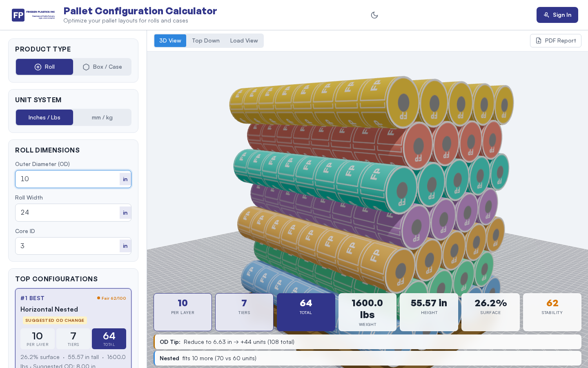Select the Roll product type
Viewport: 588px width, 368px height.
point(44,67)
